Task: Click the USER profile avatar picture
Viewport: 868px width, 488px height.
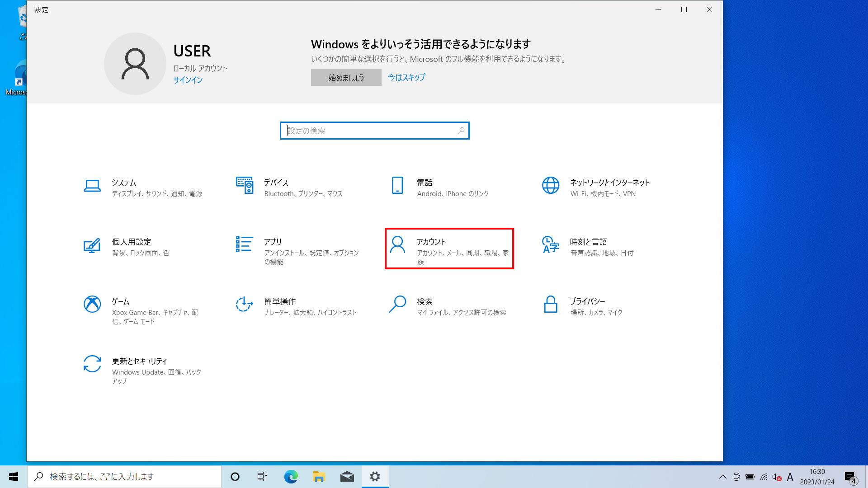Action: click(x=135, y=64)
